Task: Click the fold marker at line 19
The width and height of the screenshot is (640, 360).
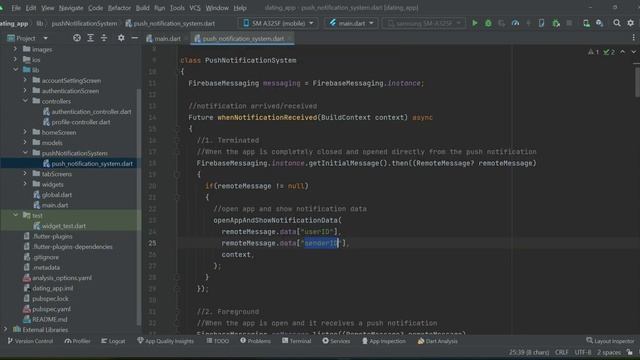Action: click(177, 175)
